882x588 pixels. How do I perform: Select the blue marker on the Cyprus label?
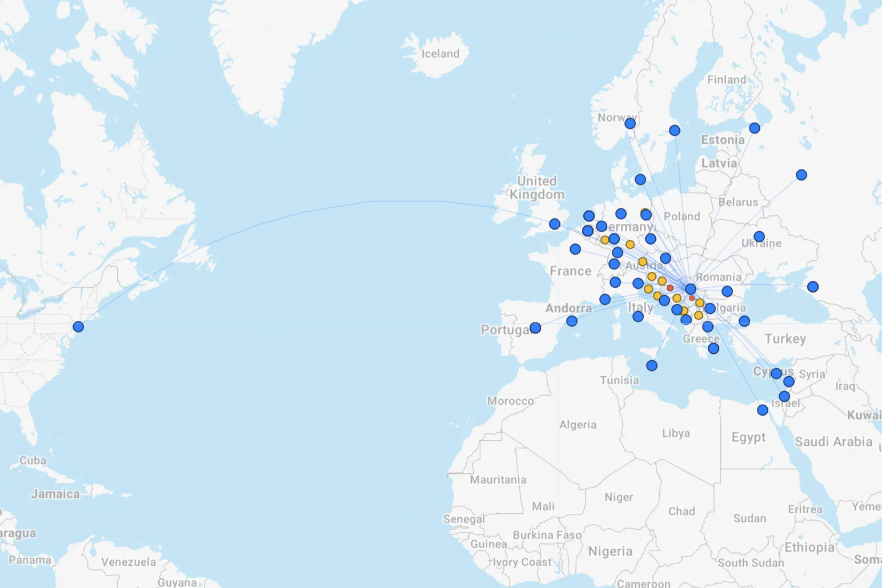pyautogui.click(x=776, y=373)
